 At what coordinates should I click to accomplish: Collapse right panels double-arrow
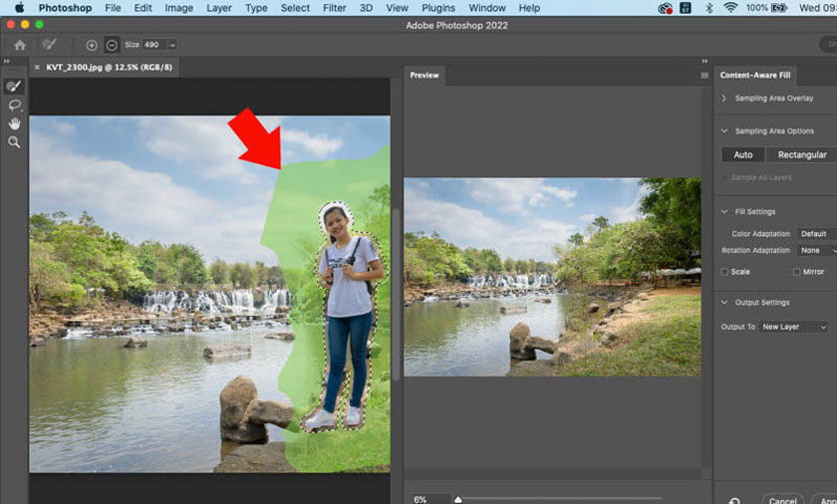point(704,62)
